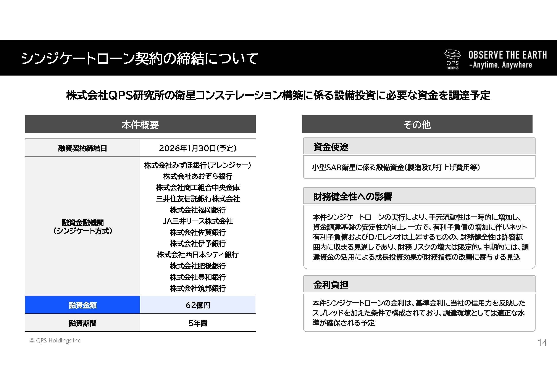This screenshot has width=557, height=392.
Task: Select the 2026年1月30日(予定) date cell
Action: tap(198, 148)
